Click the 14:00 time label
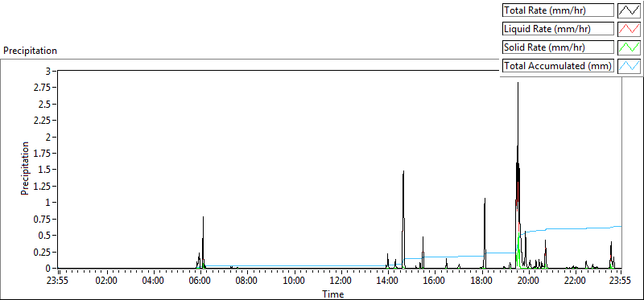Image resolution: width=644 pixels, height=300 pixels. [388, 282]
